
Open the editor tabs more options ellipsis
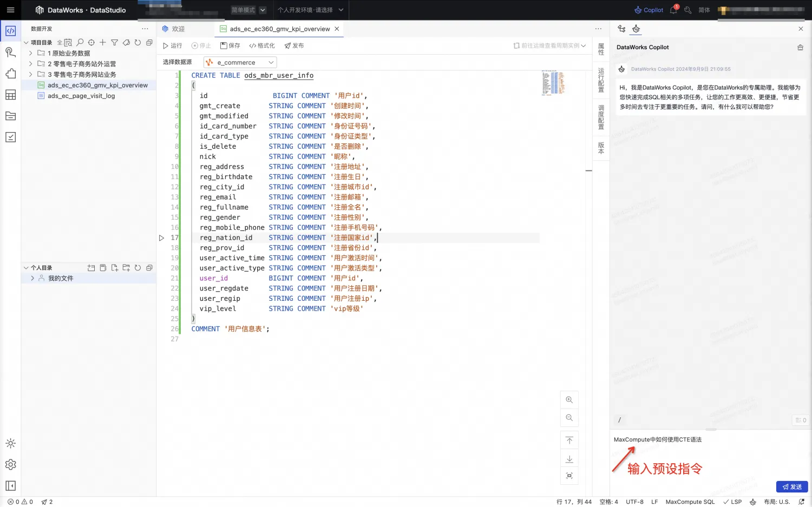598,29
